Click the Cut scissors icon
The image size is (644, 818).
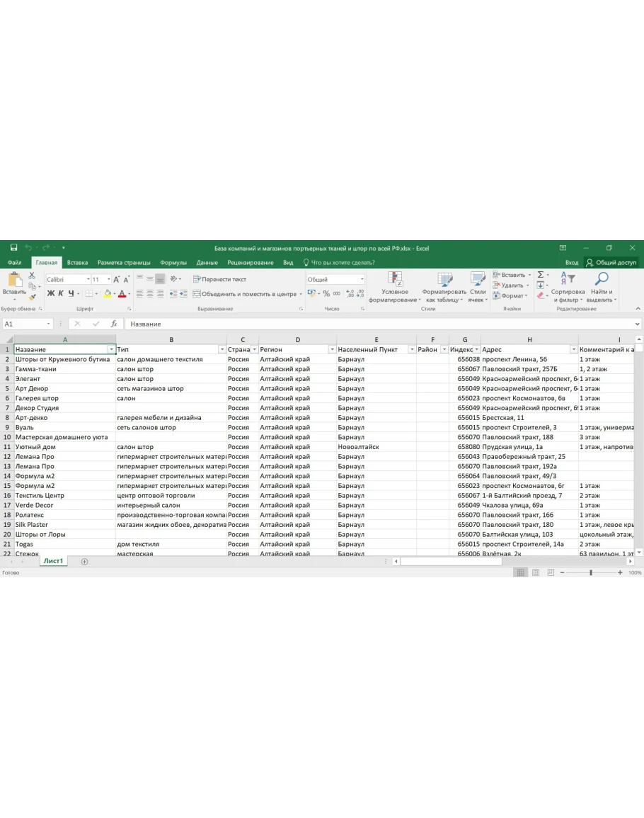tap(32, 275)
